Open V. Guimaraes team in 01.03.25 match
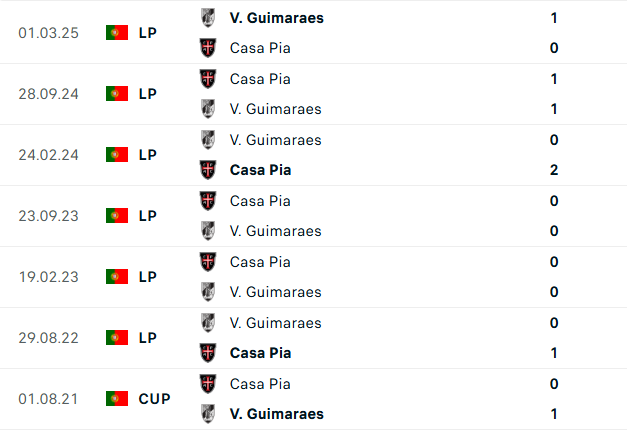This screenshot has width=627, height=430. 276,17
